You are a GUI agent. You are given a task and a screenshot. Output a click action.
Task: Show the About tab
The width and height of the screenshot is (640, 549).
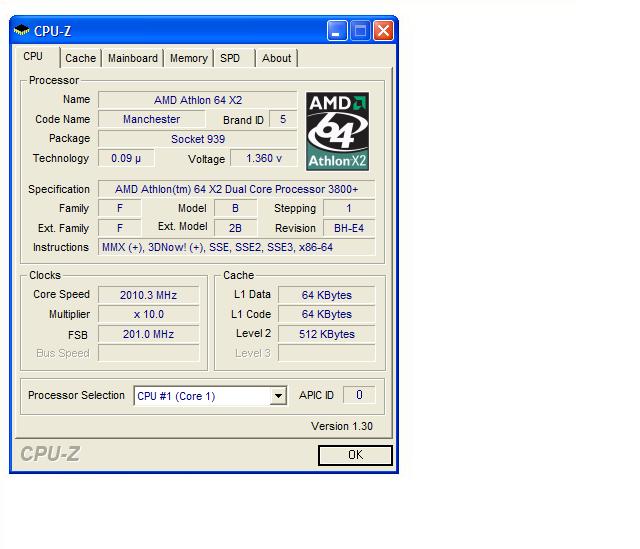276,58
